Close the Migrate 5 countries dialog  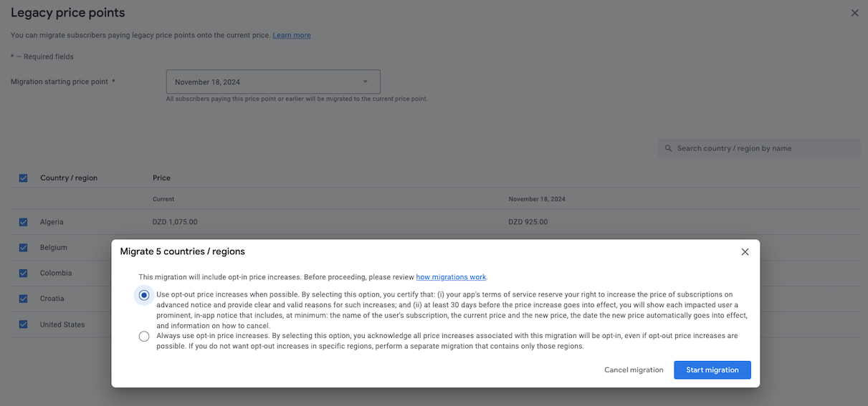pyautogui.click(x=745, y=252)
